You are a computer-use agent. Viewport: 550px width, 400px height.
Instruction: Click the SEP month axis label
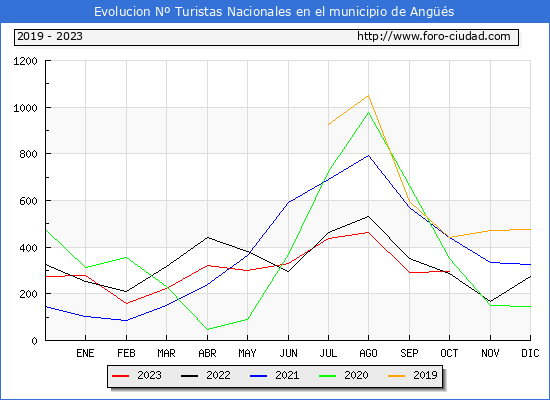pyautogui.click(x=409, y=353)
